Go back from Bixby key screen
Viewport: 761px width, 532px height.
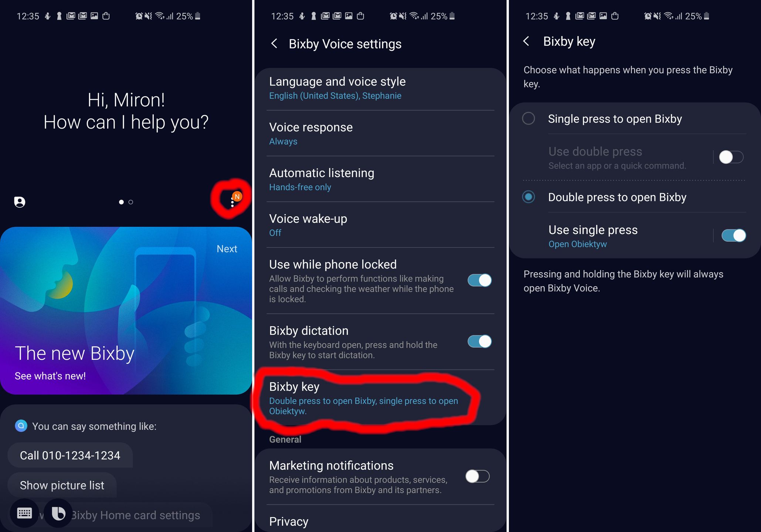[526, 41]
